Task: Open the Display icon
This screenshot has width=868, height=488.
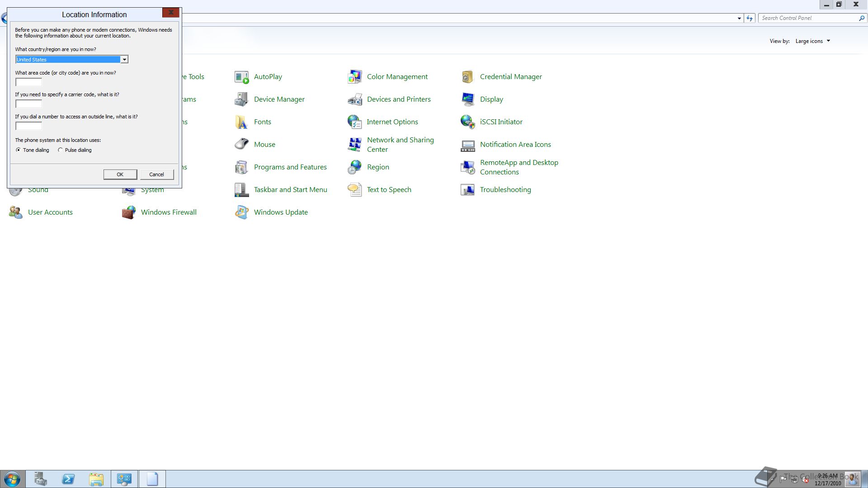Action: click(x=467, y=99)
